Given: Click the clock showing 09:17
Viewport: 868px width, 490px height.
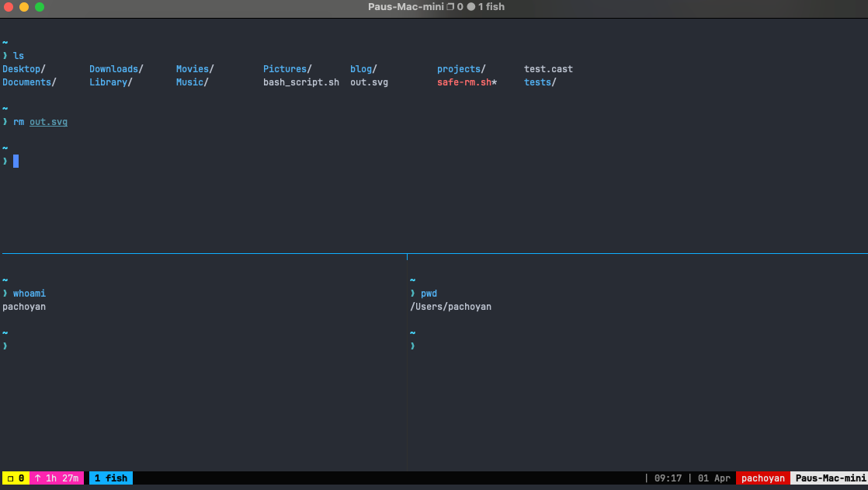Looking at the screenshot, I should click(x=669, y=478).
